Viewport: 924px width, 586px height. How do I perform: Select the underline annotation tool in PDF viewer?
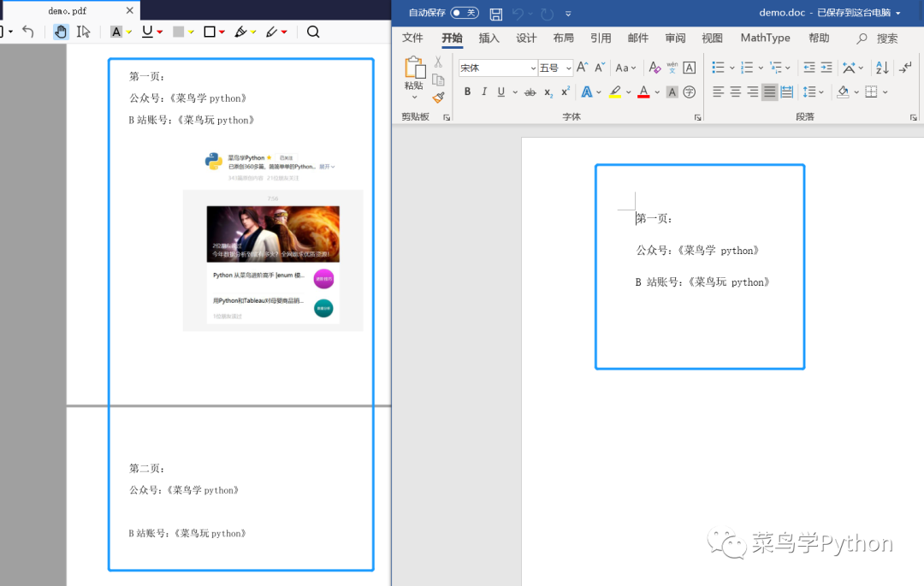pos(147,32)
